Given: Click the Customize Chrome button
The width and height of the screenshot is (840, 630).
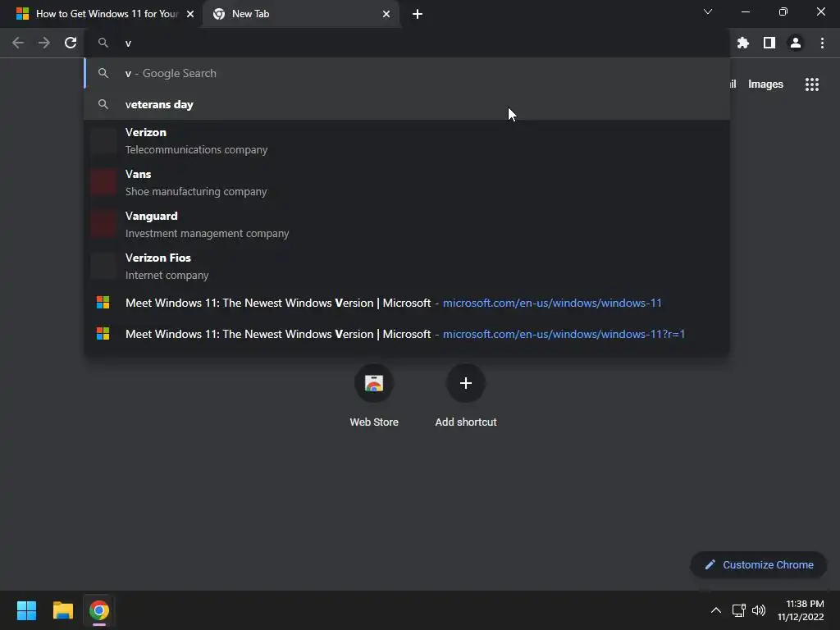Looking at the screenshot, I should pos(759,564).
